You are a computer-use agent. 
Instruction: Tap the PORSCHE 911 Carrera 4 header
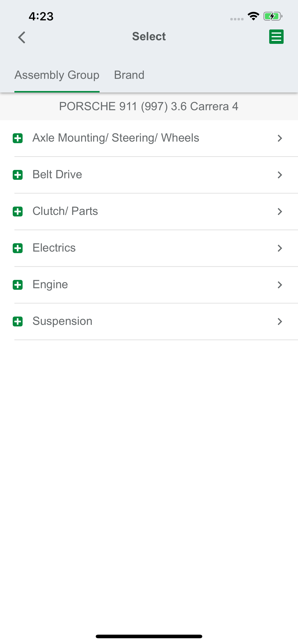click(149, 107)
